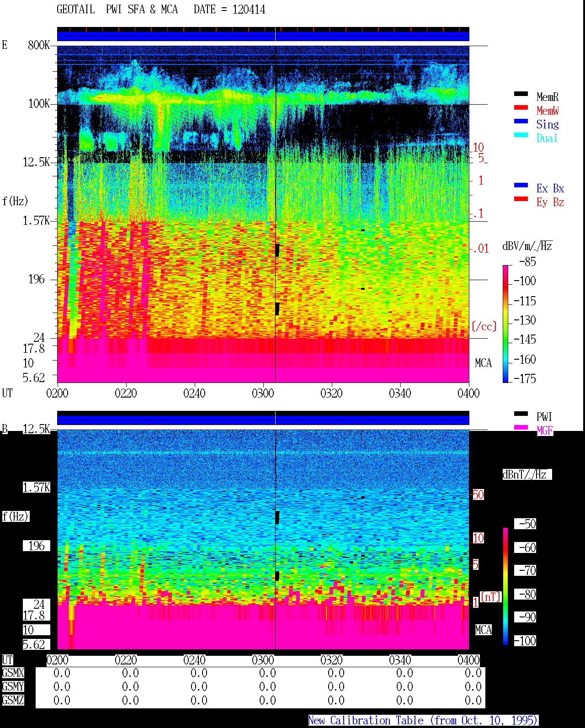Image resolution: width=585 pixels, height=728 pixels.
Task: Click the GSMX row label
Action: [x=13, y=673]
